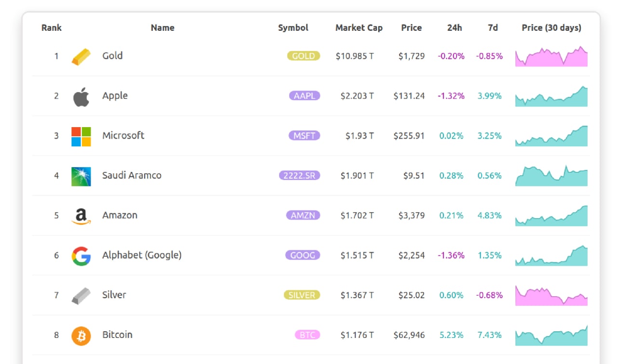Click Amazon market cap $1.702 T
The width and height of the screenshot is (617, 364).
[x=357, y=216]
